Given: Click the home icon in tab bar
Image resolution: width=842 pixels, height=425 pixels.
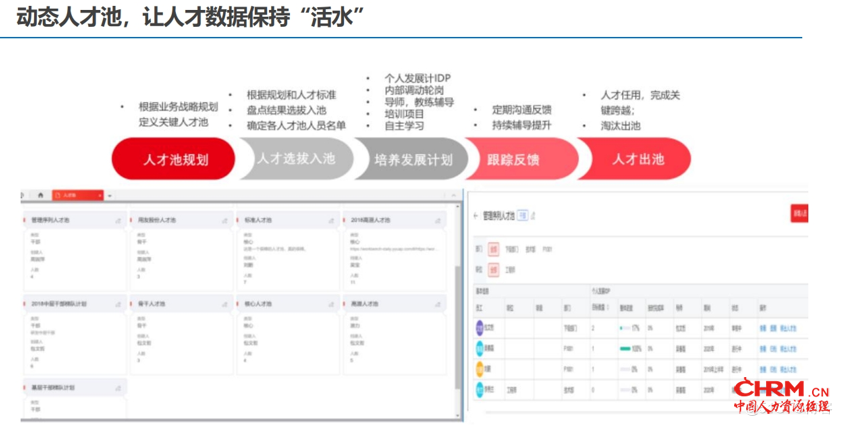Looking at the screenshot, I should coord(40,195).
